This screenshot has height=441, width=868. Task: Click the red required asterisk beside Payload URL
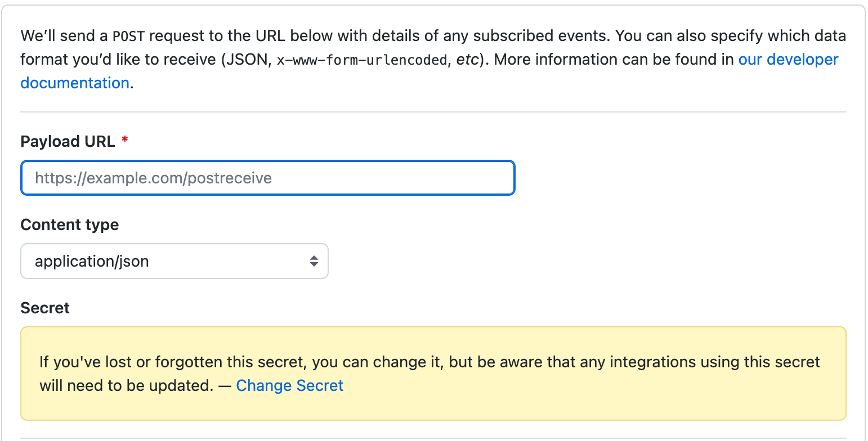(124, 140)
